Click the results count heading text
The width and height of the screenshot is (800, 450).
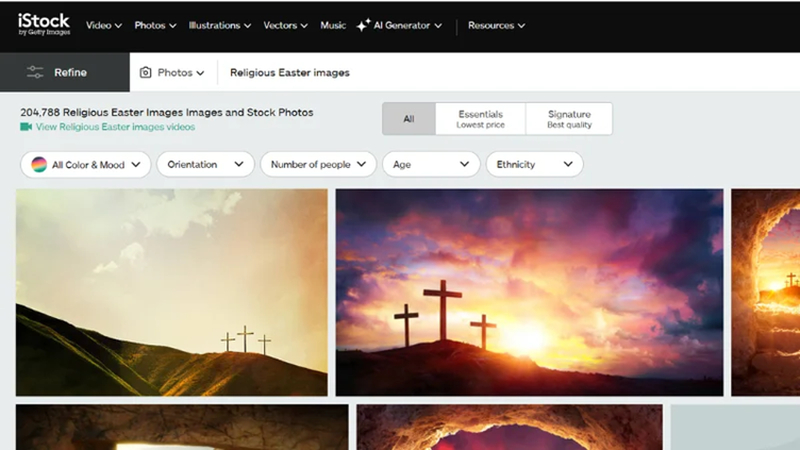click(x=167, y=112)
